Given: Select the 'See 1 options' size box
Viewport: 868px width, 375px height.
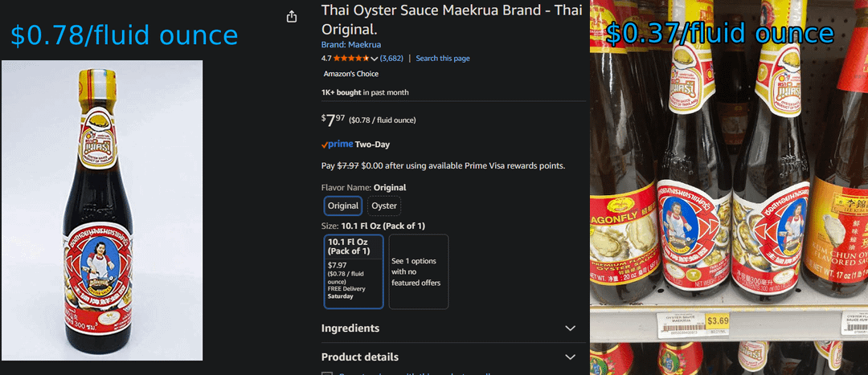Looking at the screenshot, I should tap(418, 271).
